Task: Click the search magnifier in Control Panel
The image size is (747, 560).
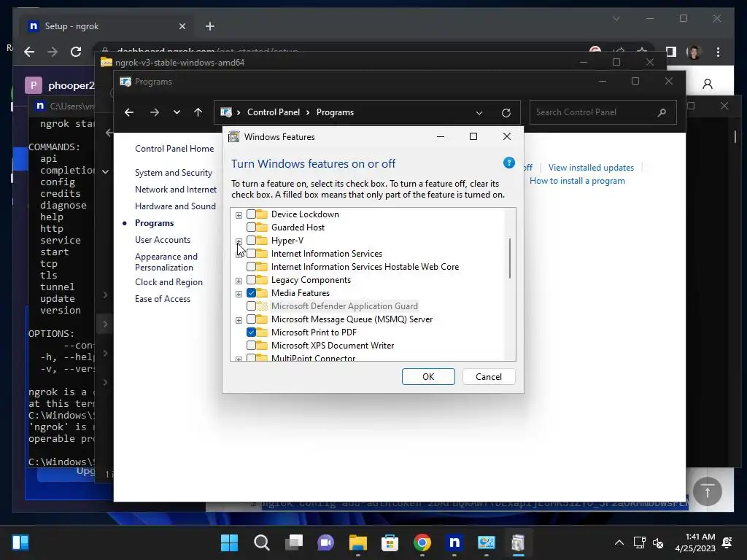Action: pos(662,112)
